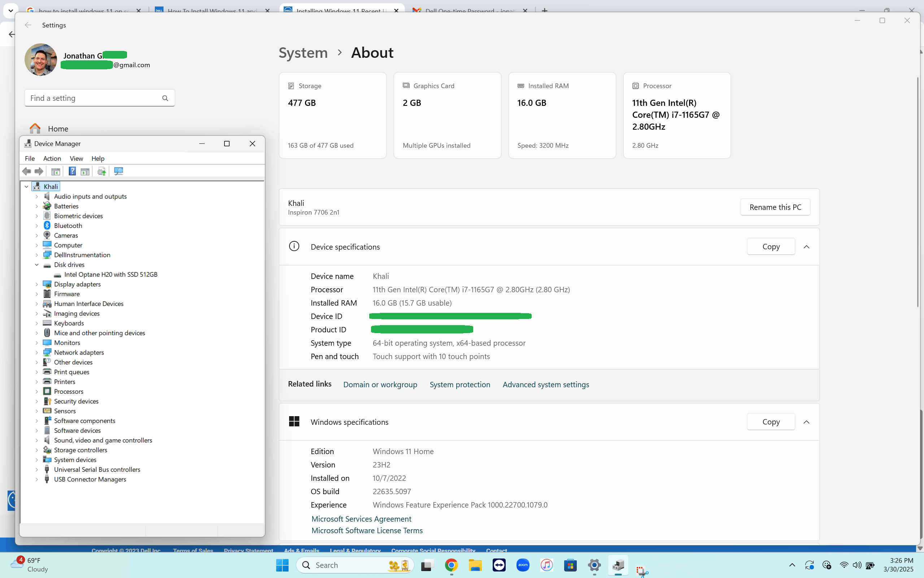Click Show/Hide Action Pane toolbar icon
924x578 pixels.
click(85, 171)
